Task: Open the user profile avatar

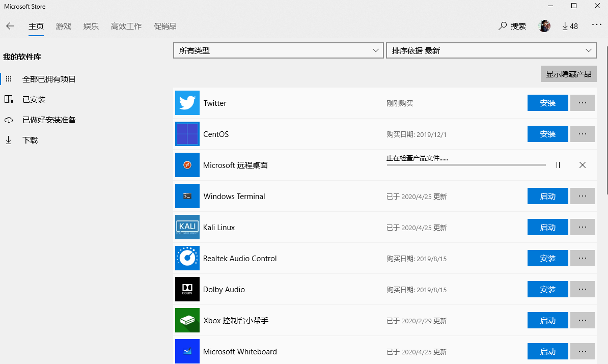Action: 544,26
